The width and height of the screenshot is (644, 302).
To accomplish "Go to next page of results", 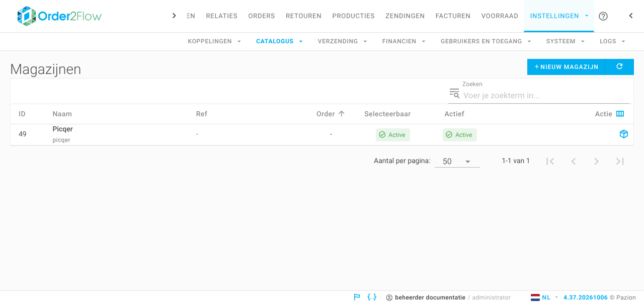I will click(x=597, y=161).
